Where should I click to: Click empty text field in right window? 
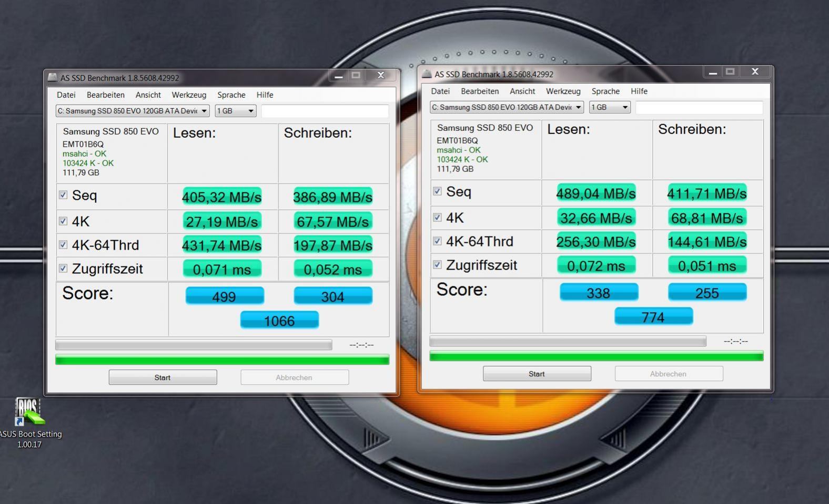point(699,107)
